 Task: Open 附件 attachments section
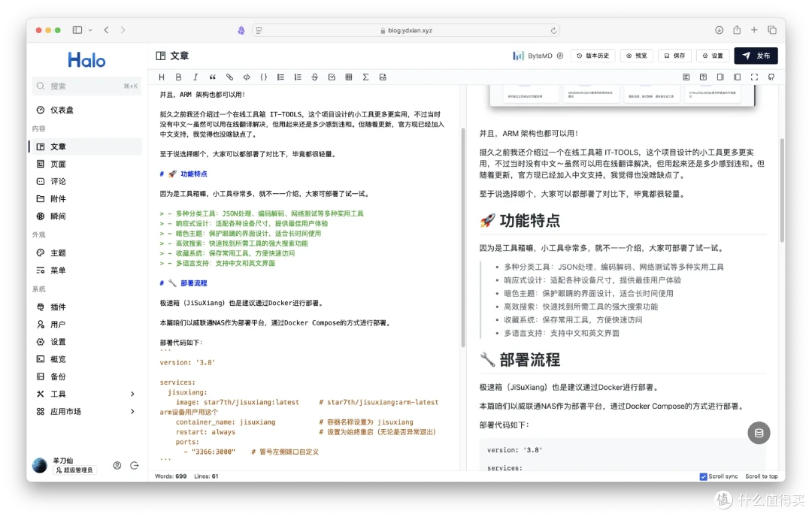point(86,198)
